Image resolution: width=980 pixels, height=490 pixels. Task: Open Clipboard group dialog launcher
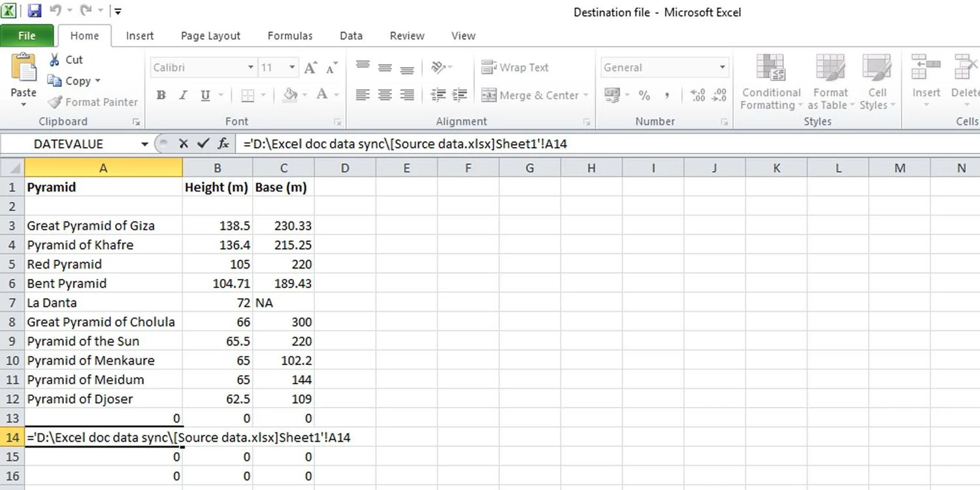pos(136,122)
